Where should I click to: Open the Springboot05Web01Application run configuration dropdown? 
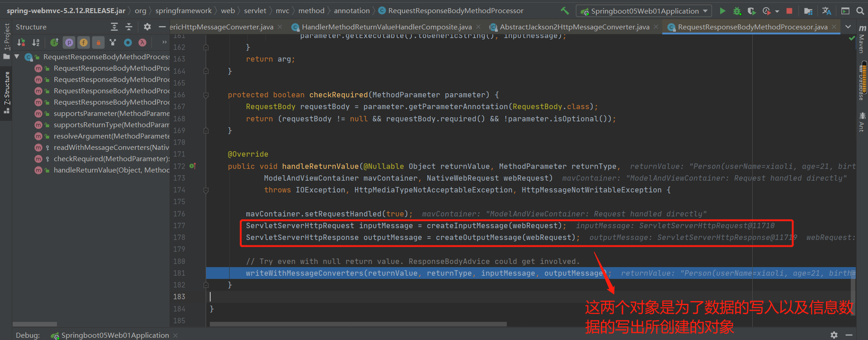point(644,11)
